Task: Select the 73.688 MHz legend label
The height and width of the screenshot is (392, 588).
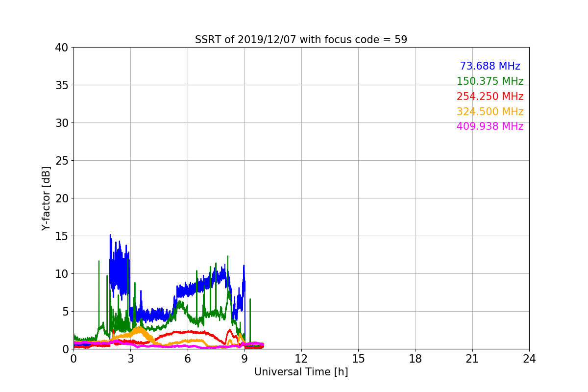Action: [490, 66]
